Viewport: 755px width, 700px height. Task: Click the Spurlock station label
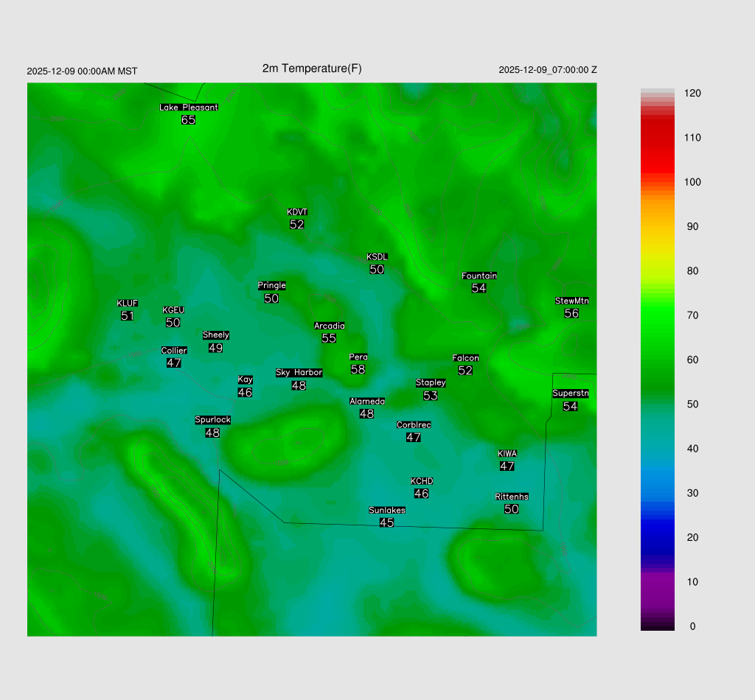pos(212,420)
